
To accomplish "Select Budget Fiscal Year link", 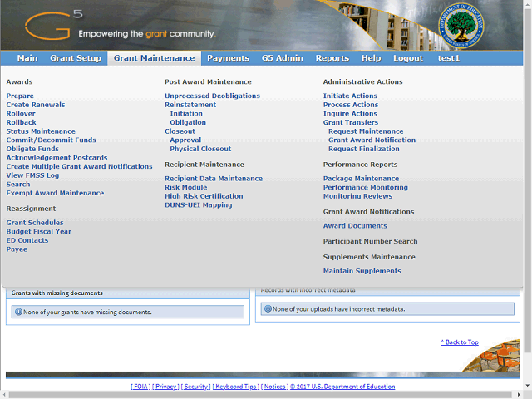I will 39,231.
